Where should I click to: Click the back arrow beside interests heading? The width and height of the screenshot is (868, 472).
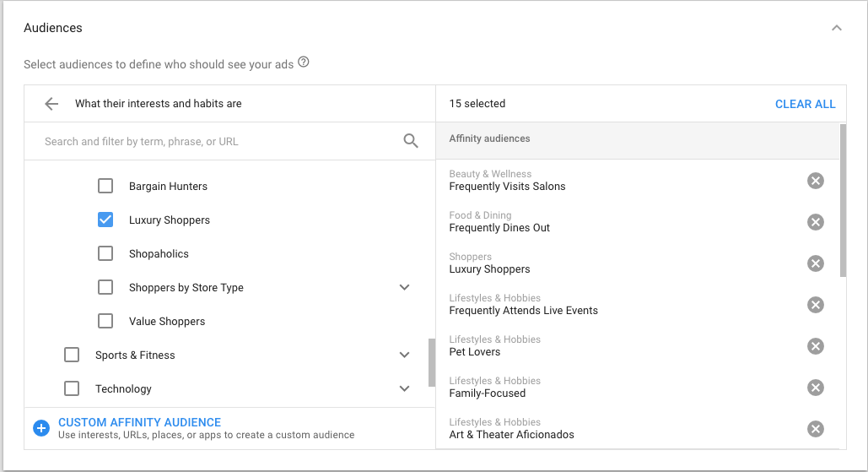(51, 104)
